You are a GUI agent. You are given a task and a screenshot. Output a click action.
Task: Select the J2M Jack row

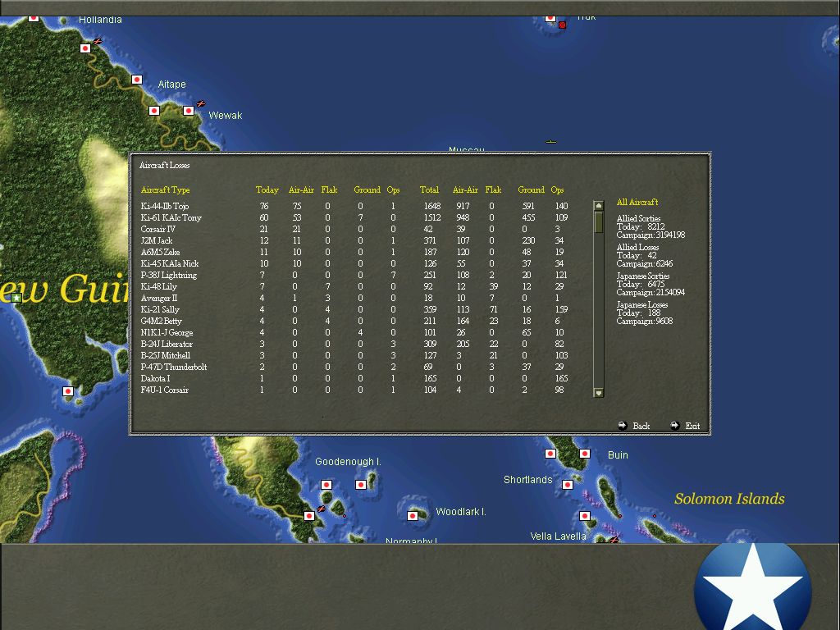(354, 240)
